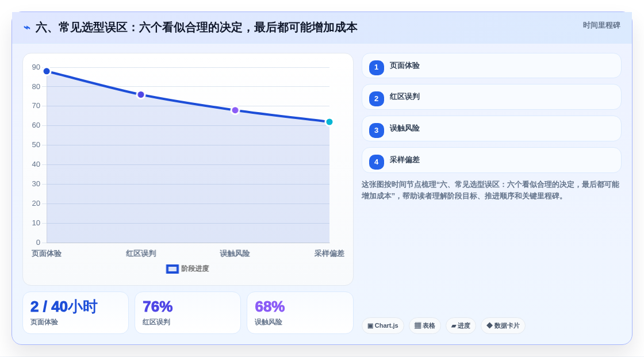The image size is (644, 357).
Task: Click the number 2 badge for 红区误判
Action: [x=376, y=99]
